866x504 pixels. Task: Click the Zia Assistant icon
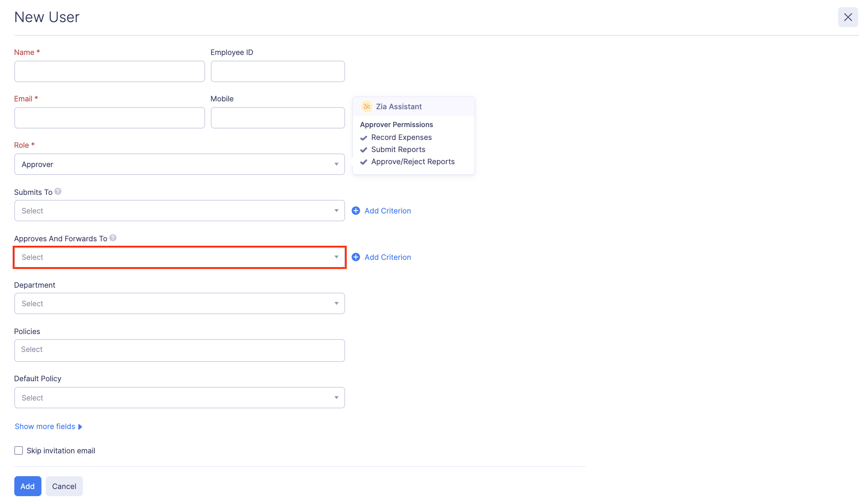(x=366, y=106)
